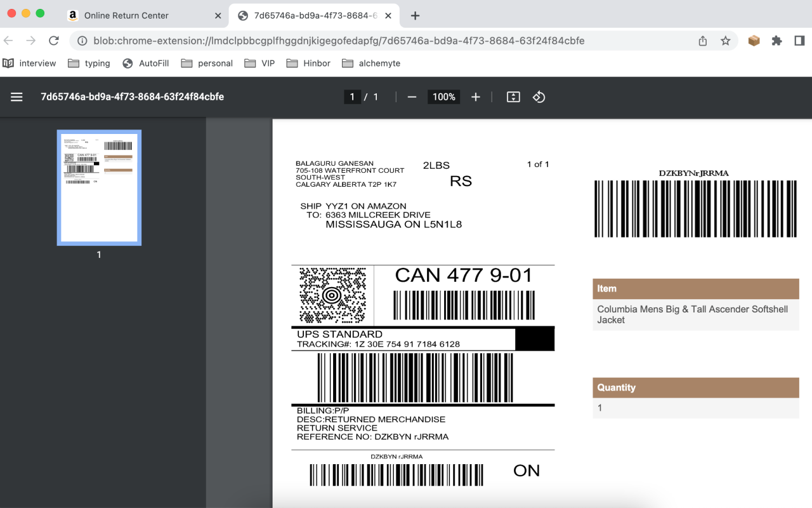Viewport: 812px width, 508px height.
Task: Share this page via the share icon
Action: 703,41
